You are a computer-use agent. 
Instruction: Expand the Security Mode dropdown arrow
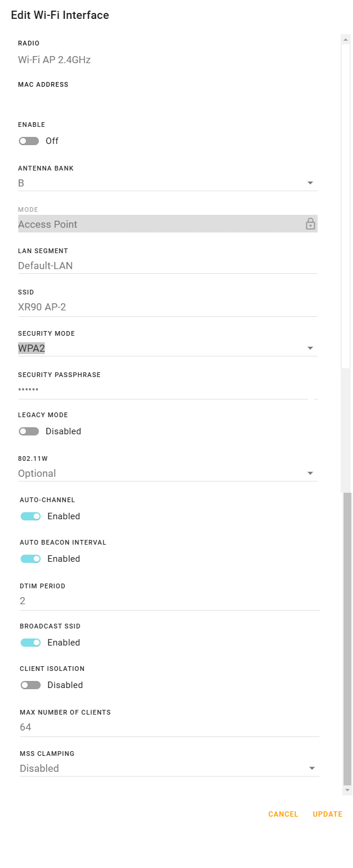coord(311,349)
